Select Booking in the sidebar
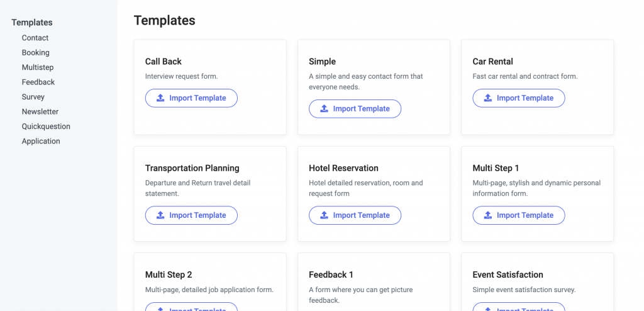644x311 pixels. pos(35,53)
